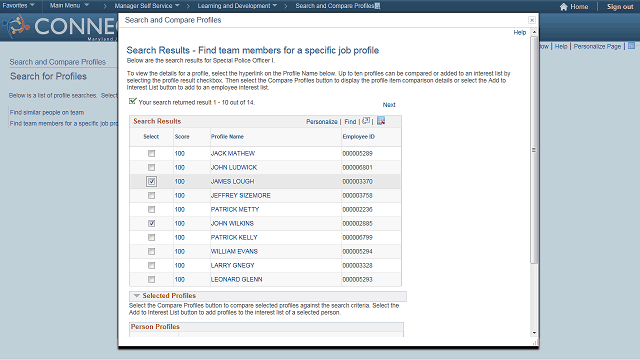
Task: Click the background Help link
Action: click(x=561, y=47)
